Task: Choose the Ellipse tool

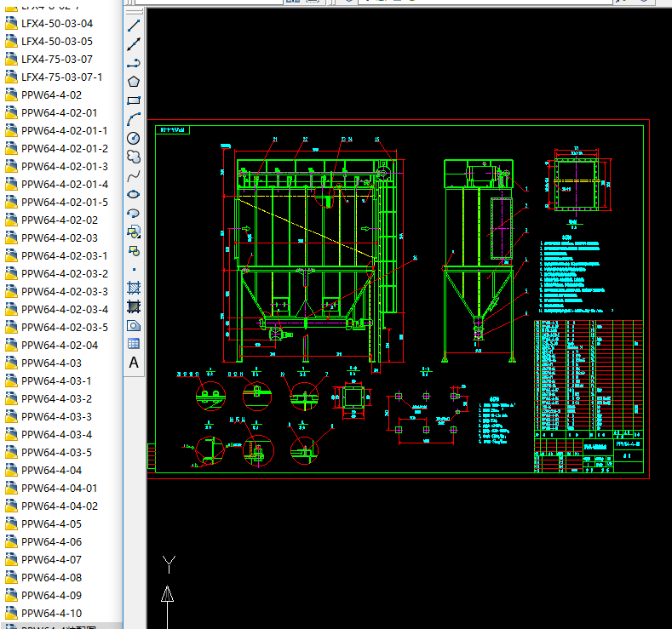Action: [x=134, y=194]
